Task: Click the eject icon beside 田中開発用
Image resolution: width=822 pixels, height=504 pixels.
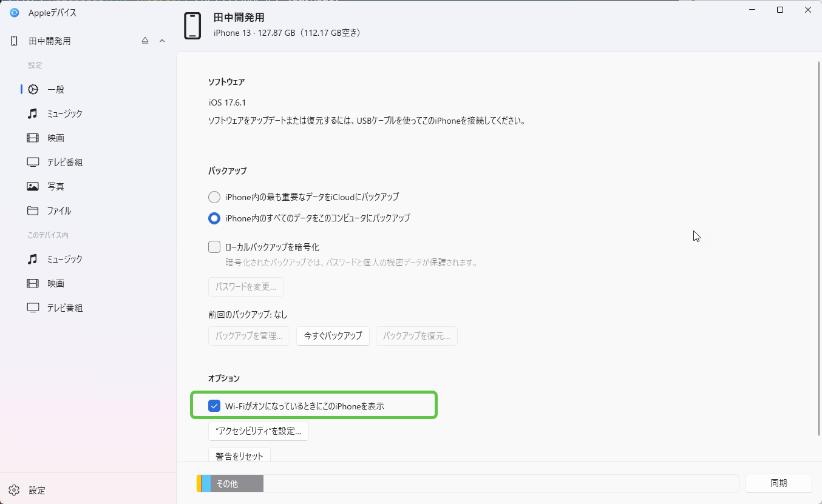Action: point(145,41)
